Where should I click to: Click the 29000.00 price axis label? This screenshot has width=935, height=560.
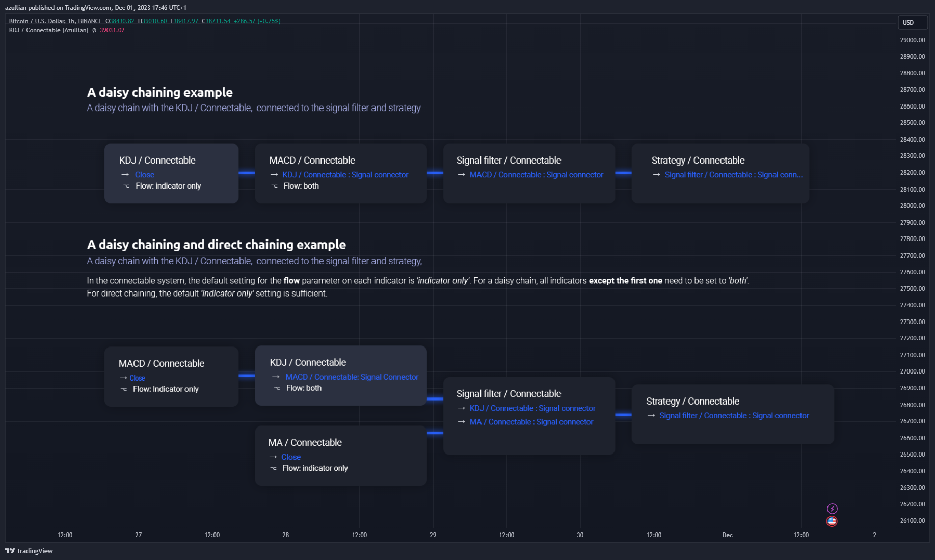pyautogui.click(x=912, y=40)
